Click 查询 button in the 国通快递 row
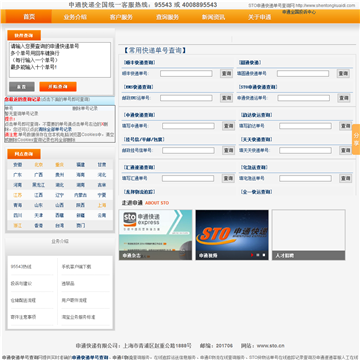360x360 pixels. coord(343,73)
